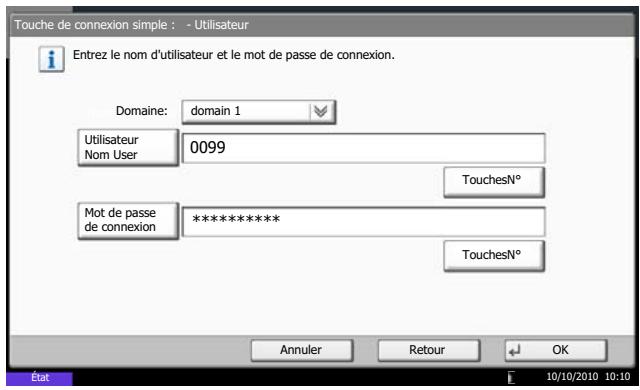Click the instruction text Entrez le nom d'utilisateur
Screen dimensions: 640x390
[x=233, y=55]
